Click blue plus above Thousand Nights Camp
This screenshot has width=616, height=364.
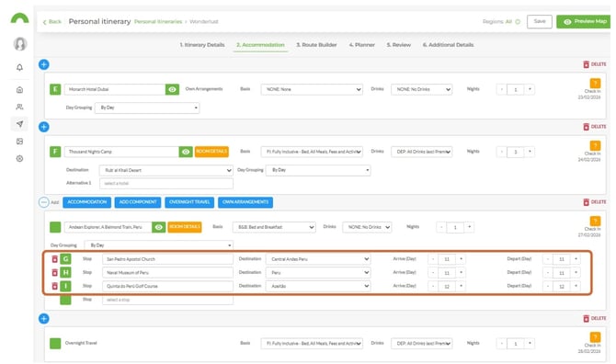pos(44,127)
